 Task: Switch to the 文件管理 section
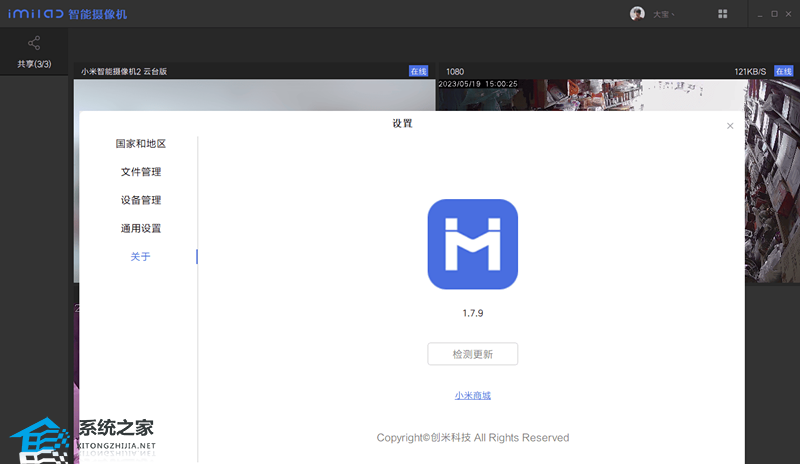point(140,172)
